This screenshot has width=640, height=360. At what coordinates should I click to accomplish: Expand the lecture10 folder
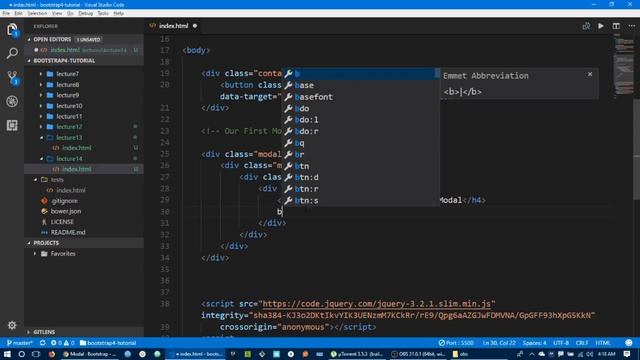click(x=41, y=106)
